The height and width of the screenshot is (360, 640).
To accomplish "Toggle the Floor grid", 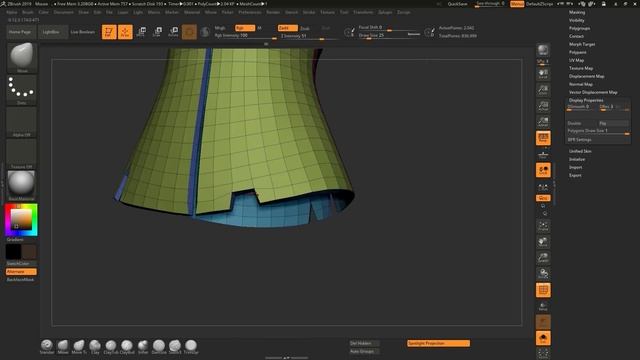I will pos(543,154).
